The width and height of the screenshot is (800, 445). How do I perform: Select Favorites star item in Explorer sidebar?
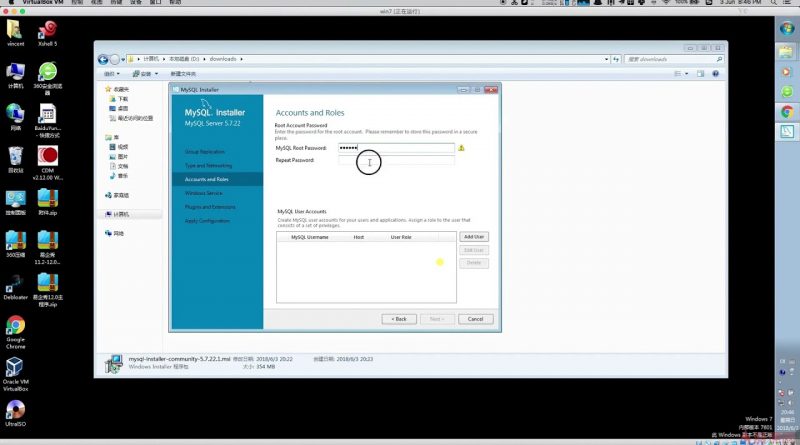pyautogui.click(x=117, y=89)
